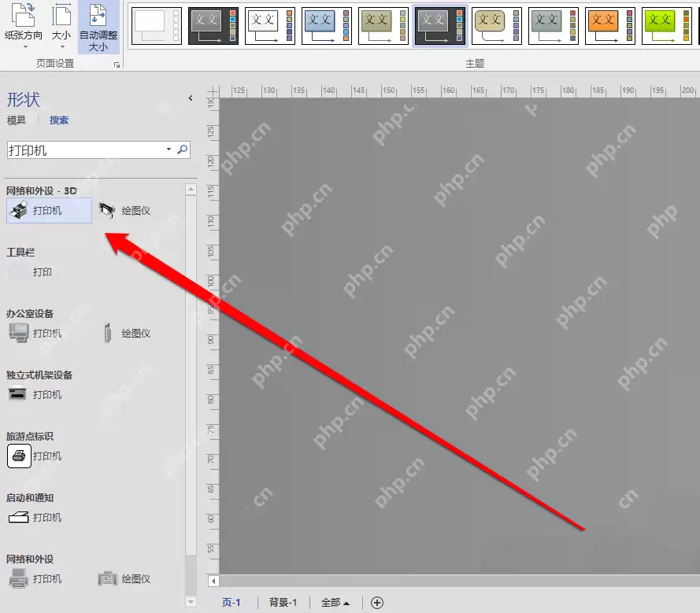Switch to the 背景-1 page tab
700x613 pixels.
click(x=282, y=602)
